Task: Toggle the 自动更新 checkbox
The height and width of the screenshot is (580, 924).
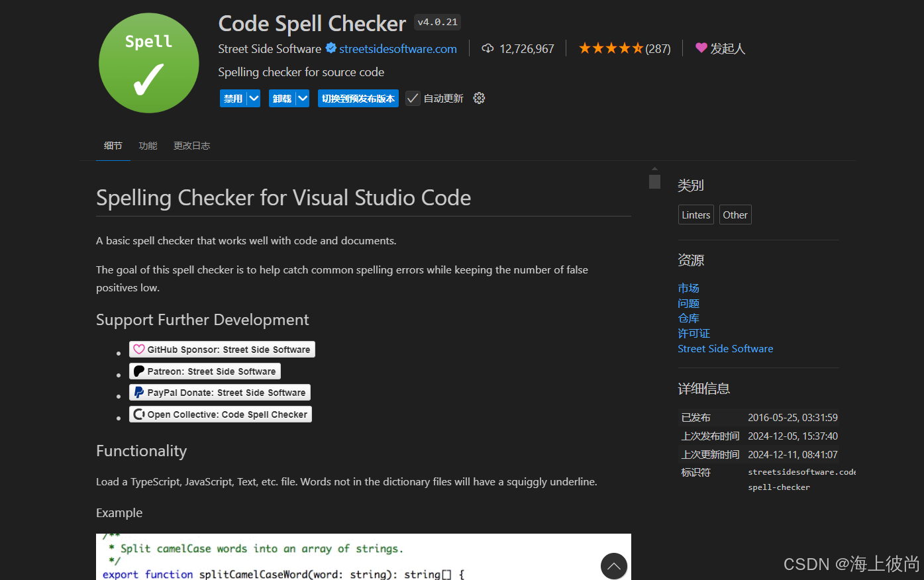Action: (x=413, y=99)
